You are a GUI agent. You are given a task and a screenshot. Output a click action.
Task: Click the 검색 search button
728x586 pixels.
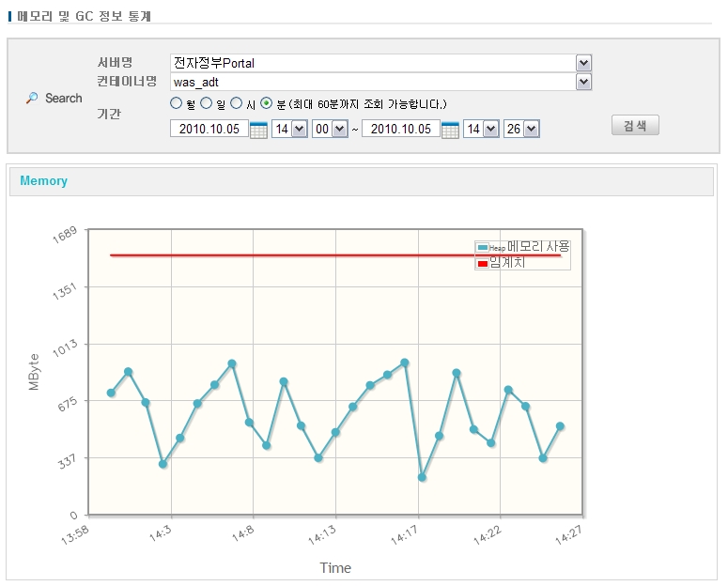[635, 126]
